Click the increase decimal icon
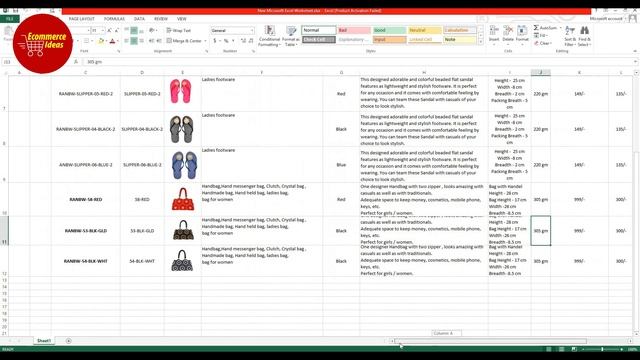Viewport: 640px width, 360px height. (243, 41)
